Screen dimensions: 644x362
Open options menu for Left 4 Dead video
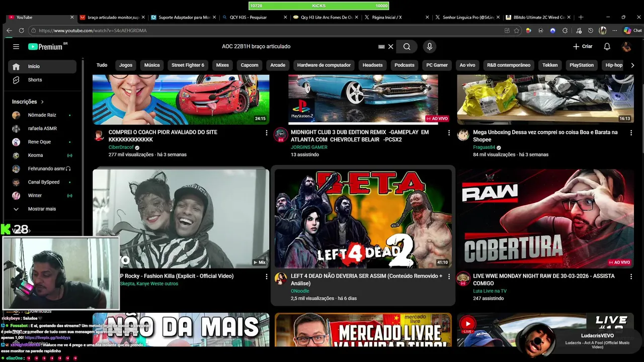(449, 277)
